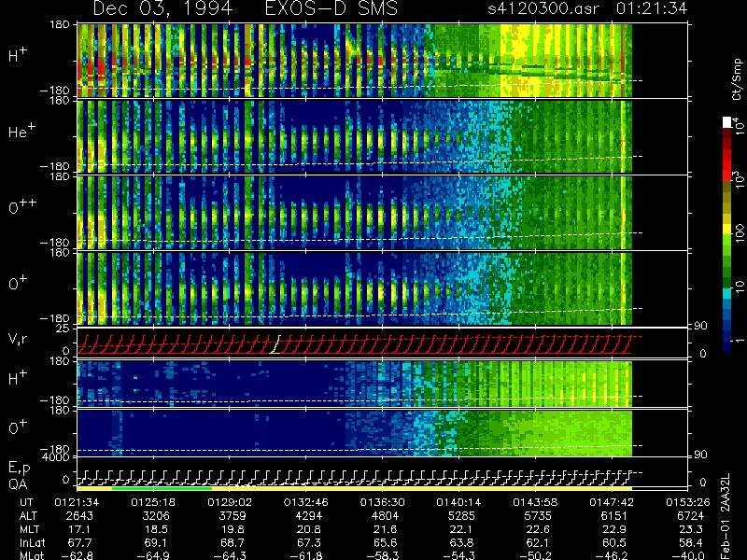Click InLat value '69.1'
The height and width of the screenshot is (560, 747).
[156, 542]
